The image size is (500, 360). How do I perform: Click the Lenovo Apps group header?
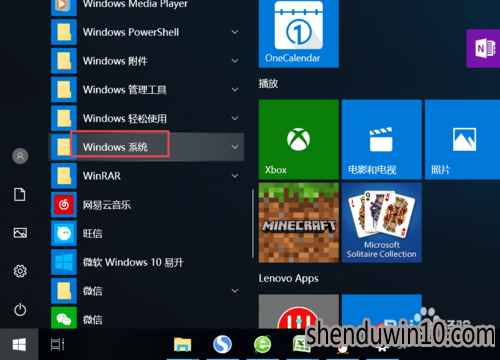(x=288, y=278)
